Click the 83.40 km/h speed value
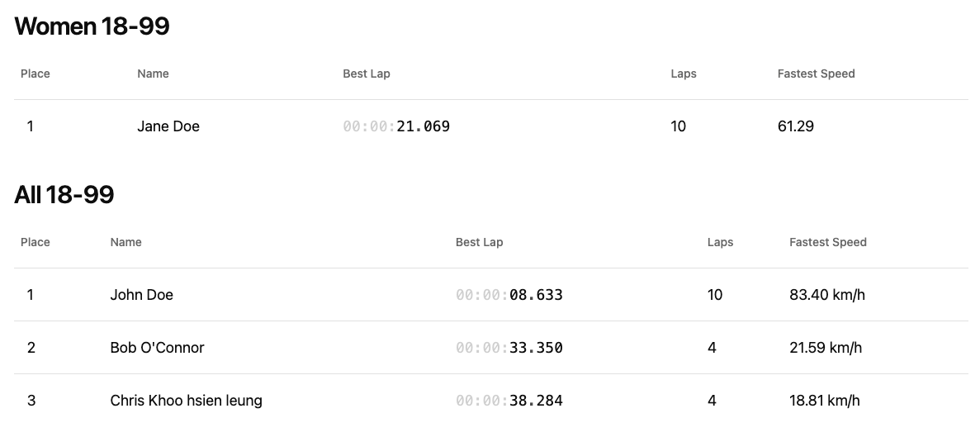 [826, 295]
